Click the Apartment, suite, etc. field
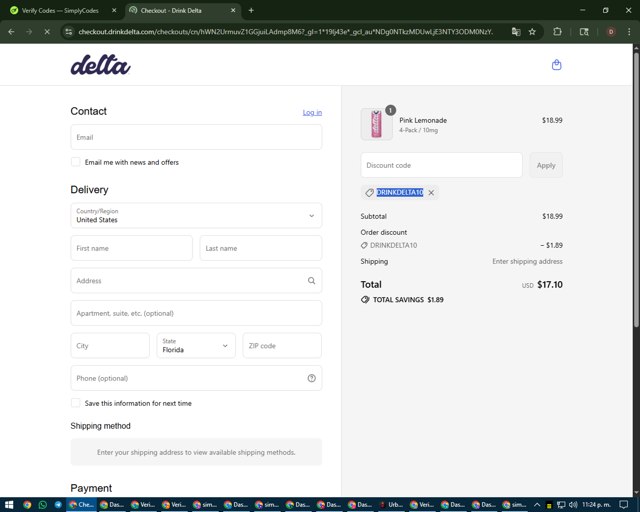640x512 pixels. point(196,313)
